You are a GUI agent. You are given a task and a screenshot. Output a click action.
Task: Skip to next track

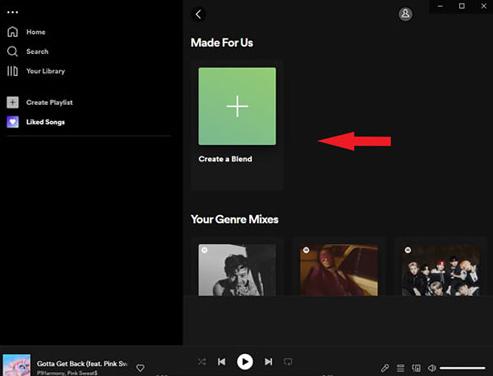(x=268, y=362)
